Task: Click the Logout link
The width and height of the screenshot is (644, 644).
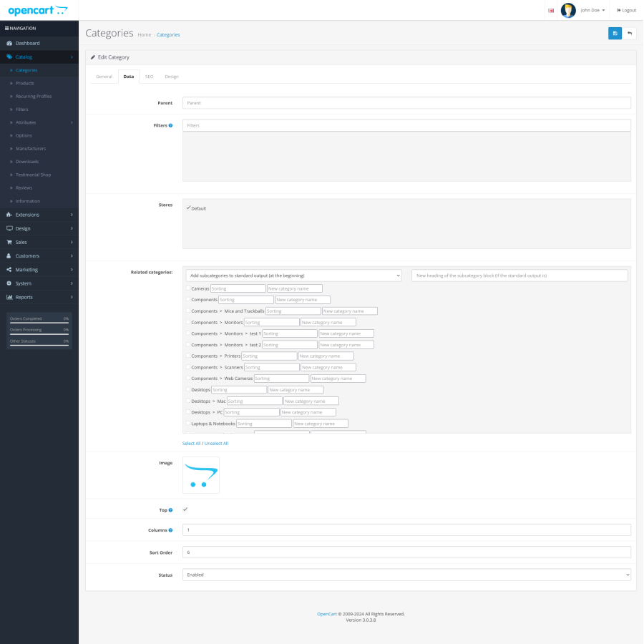Action: click(626, 10)
